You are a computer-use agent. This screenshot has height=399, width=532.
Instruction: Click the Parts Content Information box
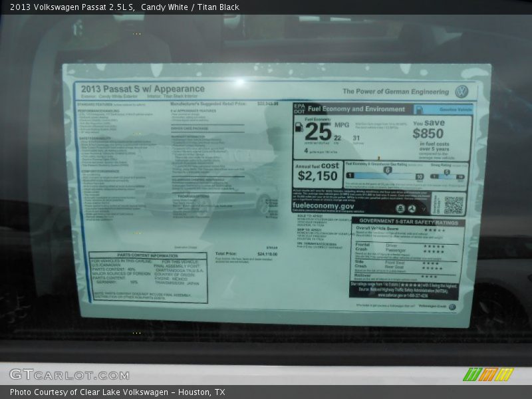(x=148, y=277)
